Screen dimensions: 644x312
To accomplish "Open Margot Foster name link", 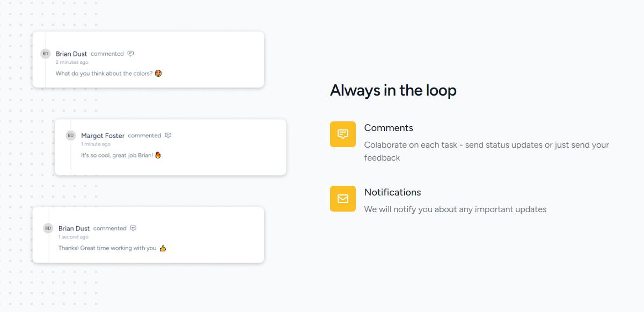I will [103, 135].
